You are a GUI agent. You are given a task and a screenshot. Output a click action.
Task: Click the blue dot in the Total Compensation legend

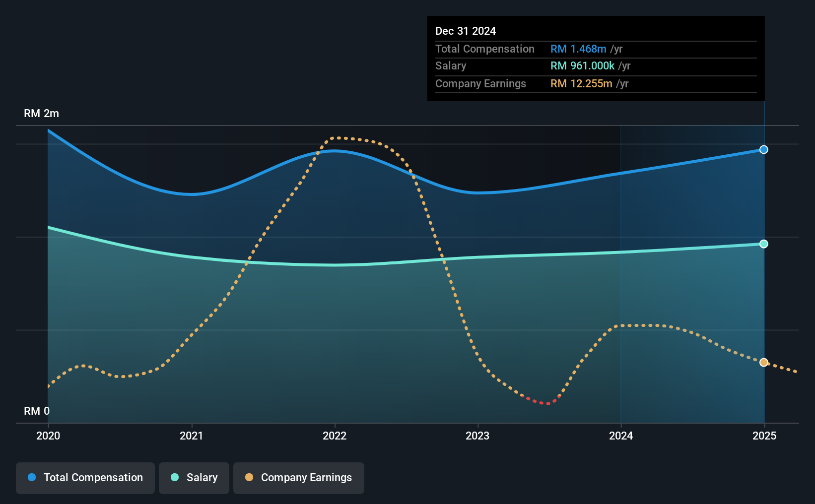(x=32, y=477)
